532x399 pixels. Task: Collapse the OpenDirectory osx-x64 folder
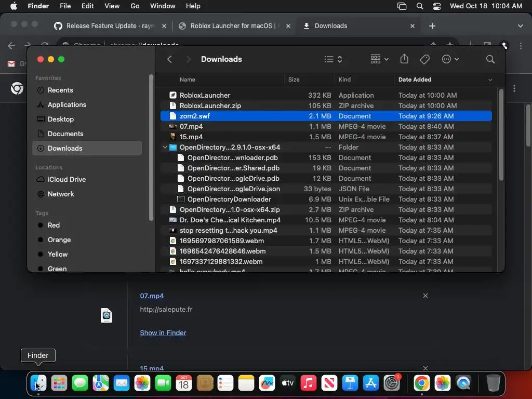pyautogui.click(x=165, y=147)
